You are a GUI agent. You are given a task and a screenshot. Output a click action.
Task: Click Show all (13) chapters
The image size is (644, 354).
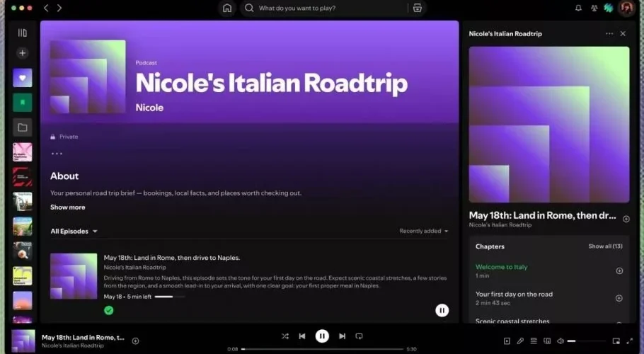[x=605, y=246]
